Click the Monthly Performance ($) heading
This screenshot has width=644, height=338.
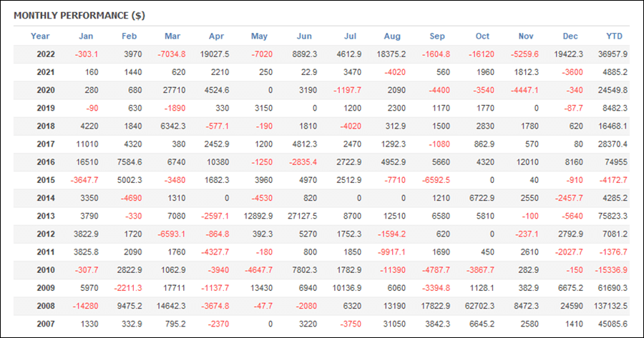[x=79, y=16]
